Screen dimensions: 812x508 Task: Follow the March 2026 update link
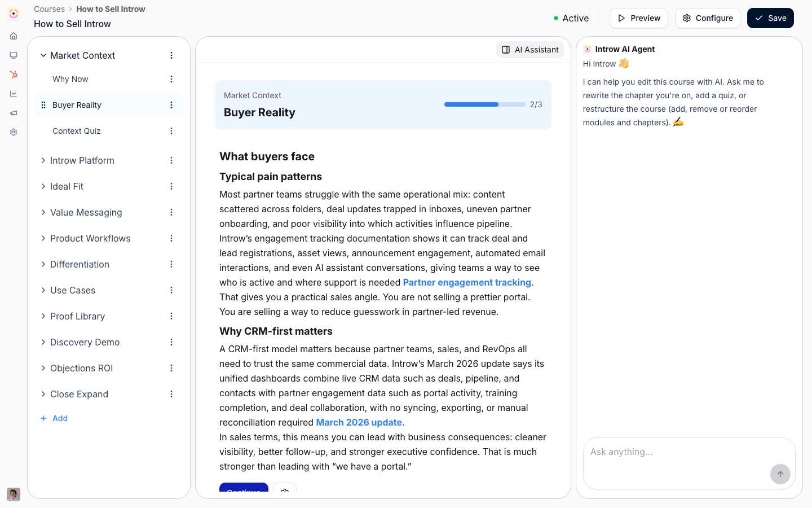(x=359, y=422)
